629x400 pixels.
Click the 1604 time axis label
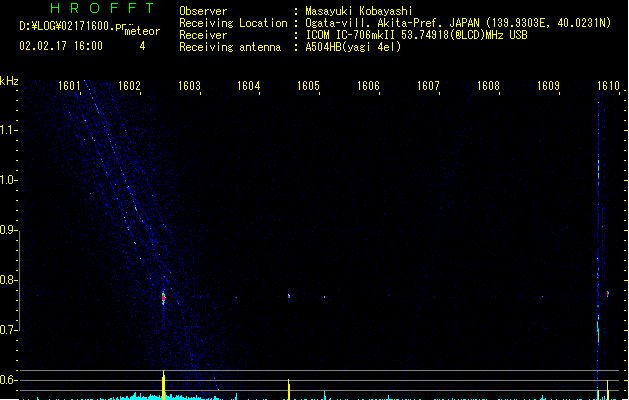tap(249, 86)
